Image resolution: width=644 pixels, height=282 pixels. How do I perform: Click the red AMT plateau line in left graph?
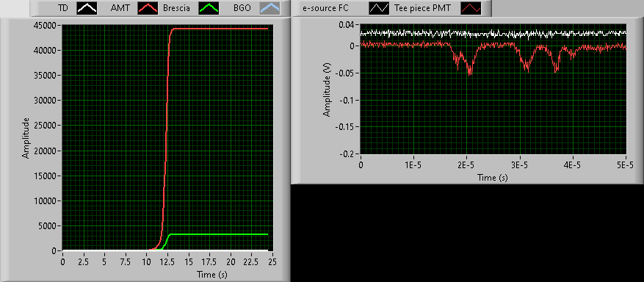tap(222, 29)
